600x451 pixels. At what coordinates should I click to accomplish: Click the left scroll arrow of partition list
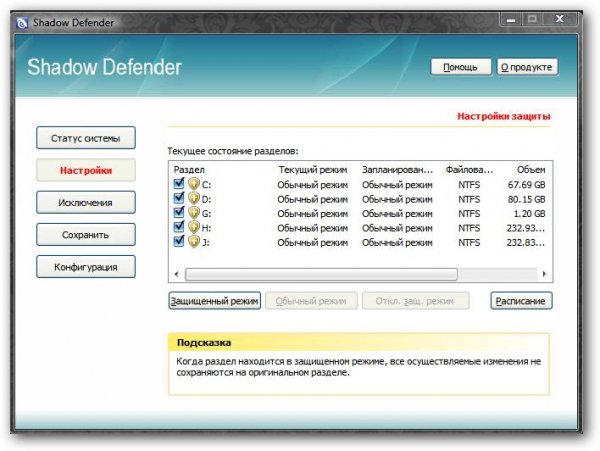coord(176,274)
